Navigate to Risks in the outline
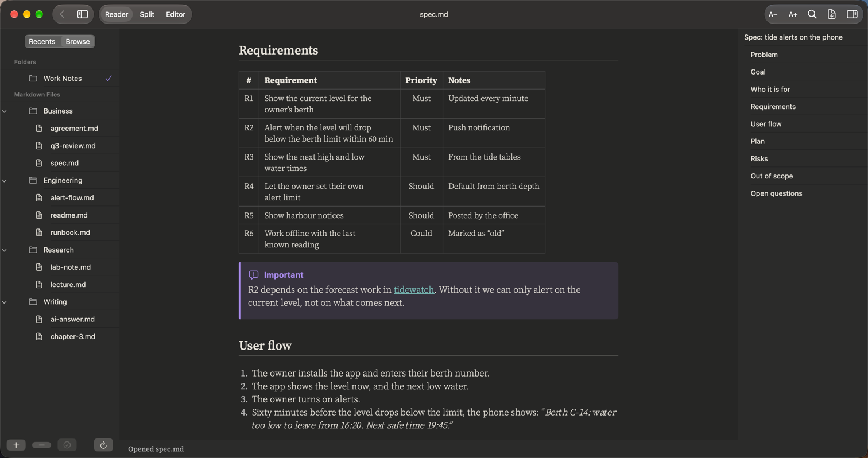The width and height of the screenshot is (868, 458). point(759,159)
